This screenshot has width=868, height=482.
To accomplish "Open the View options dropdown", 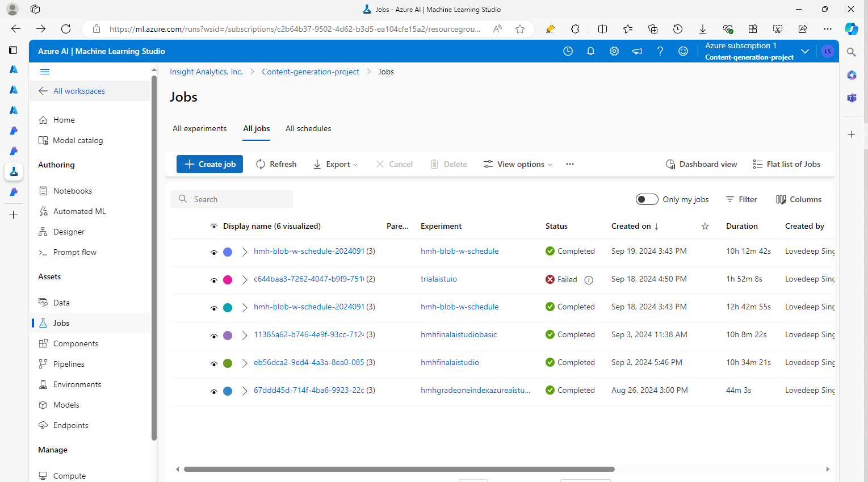I will tap(518, 164).
